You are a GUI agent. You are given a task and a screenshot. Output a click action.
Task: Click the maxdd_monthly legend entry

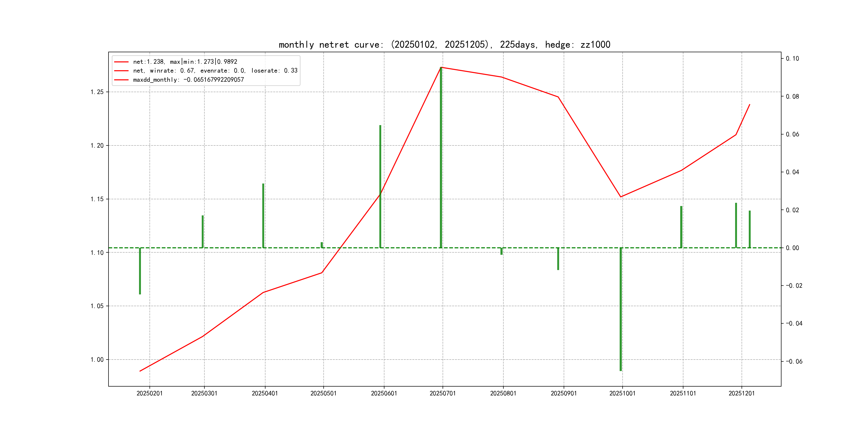tap(188, 80)
